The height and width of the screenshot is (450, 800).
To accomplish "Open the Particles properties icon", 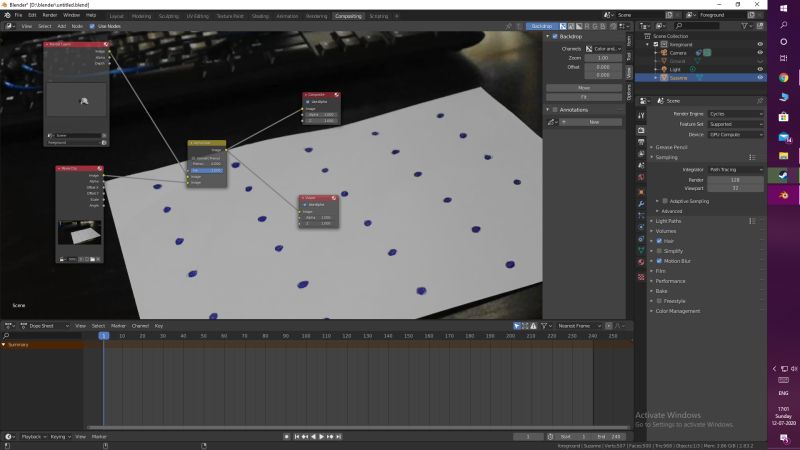I will point(641,215).
